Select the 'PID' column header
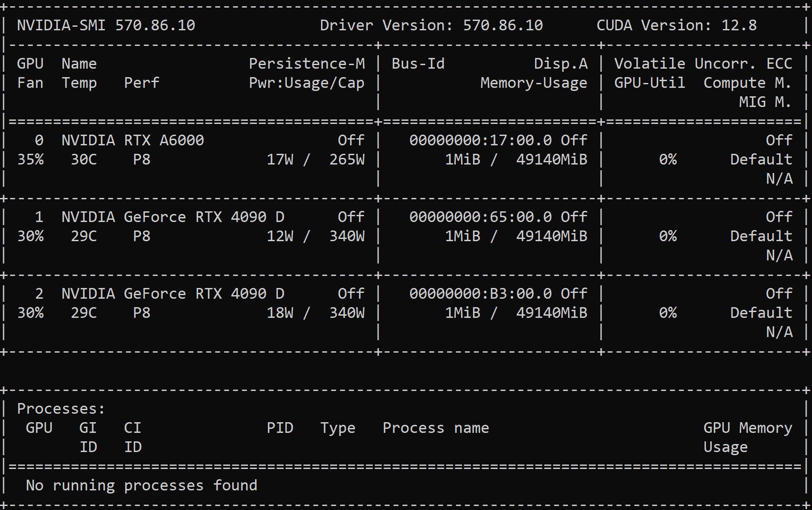 (280, 428)
